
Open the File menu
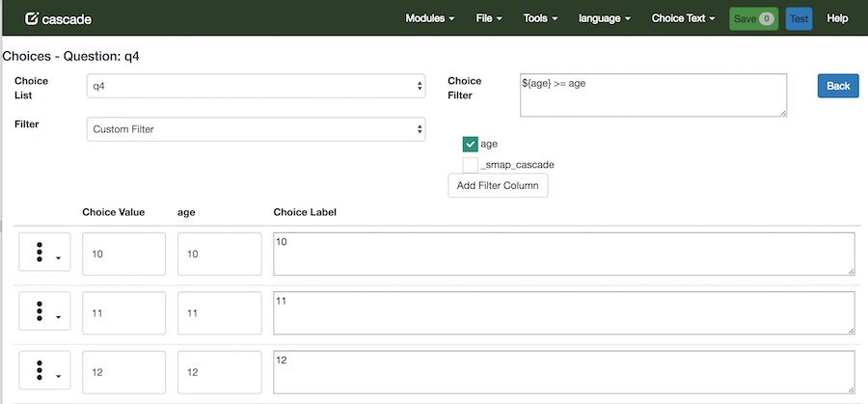pos(490,18)
